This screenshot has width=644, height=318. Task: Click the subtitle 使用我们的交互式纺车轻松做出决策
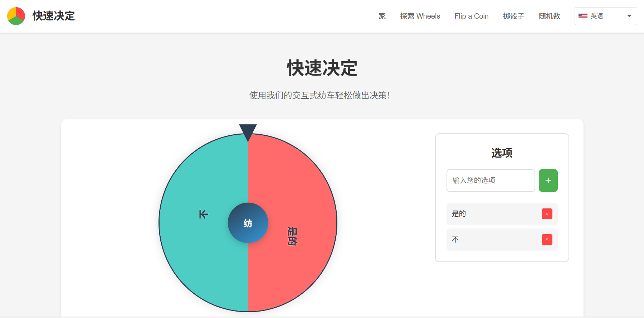[319, 95]
